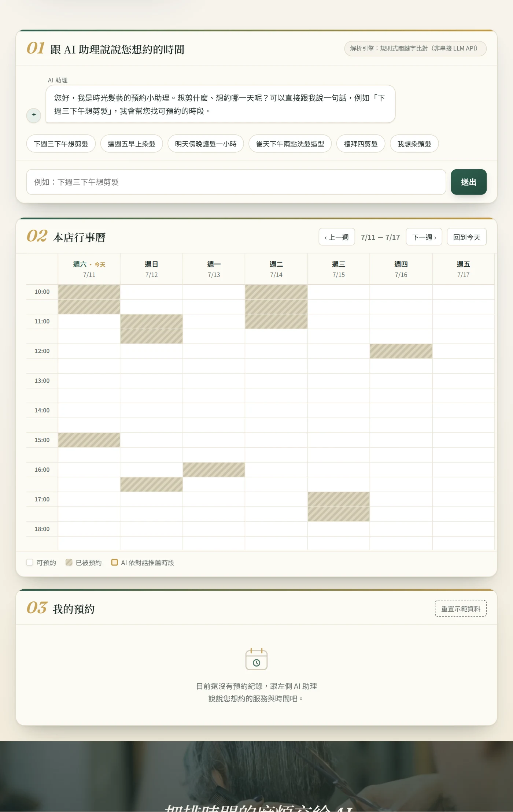The image size is (513, 812).
Task: Go to previous week with 上一週
Action: (x=337, y=237)
